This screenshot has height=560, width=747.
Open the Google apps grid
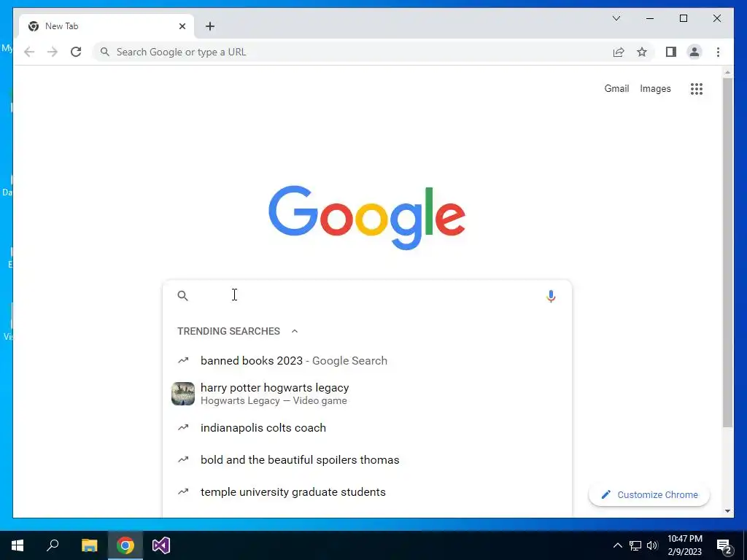point(697,88)
